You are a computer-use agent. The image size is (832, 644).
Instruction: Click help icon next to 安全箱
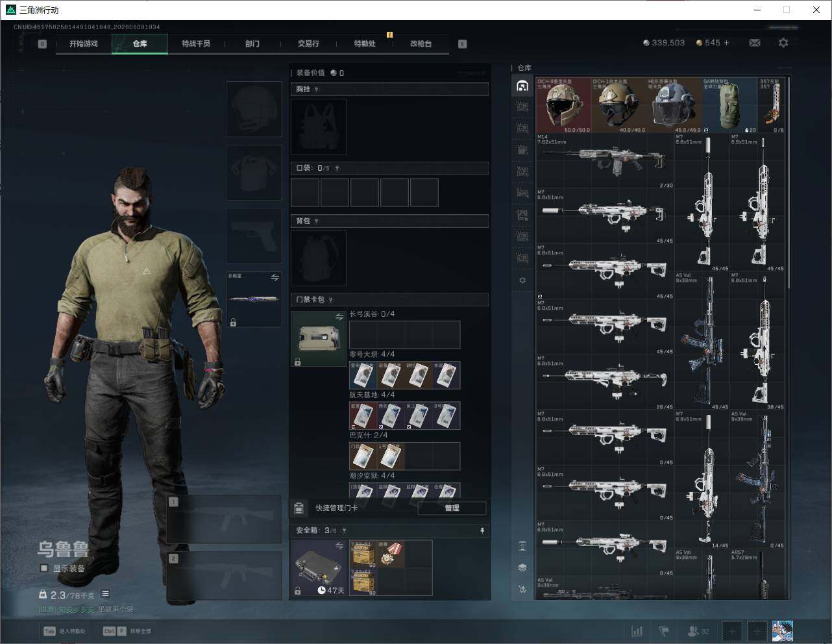(344, 530)
